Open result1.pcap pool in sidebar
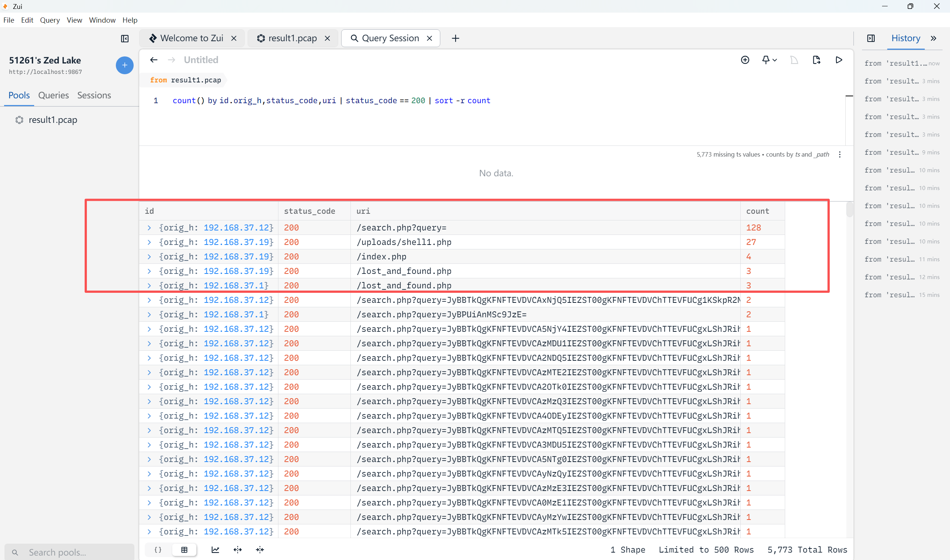950x560 pixels. [x=53, y=120]
